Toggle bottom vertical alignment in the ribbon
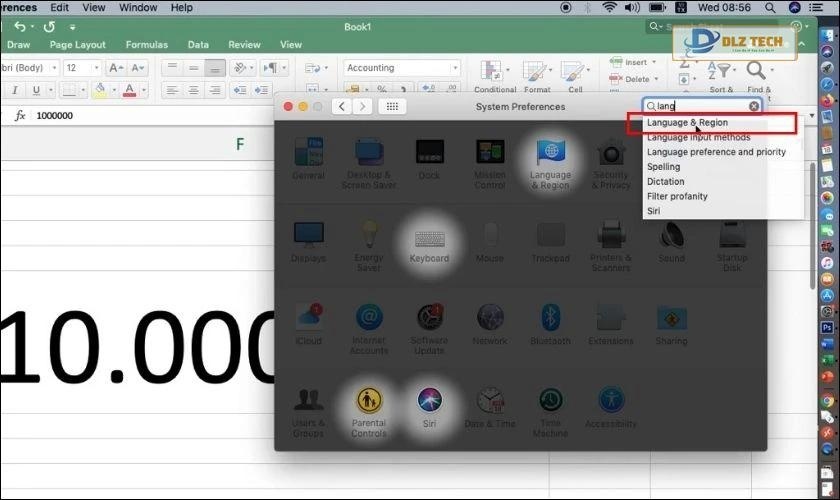The width and height of the screenshot is (840, 500). [x=214, y=68]
